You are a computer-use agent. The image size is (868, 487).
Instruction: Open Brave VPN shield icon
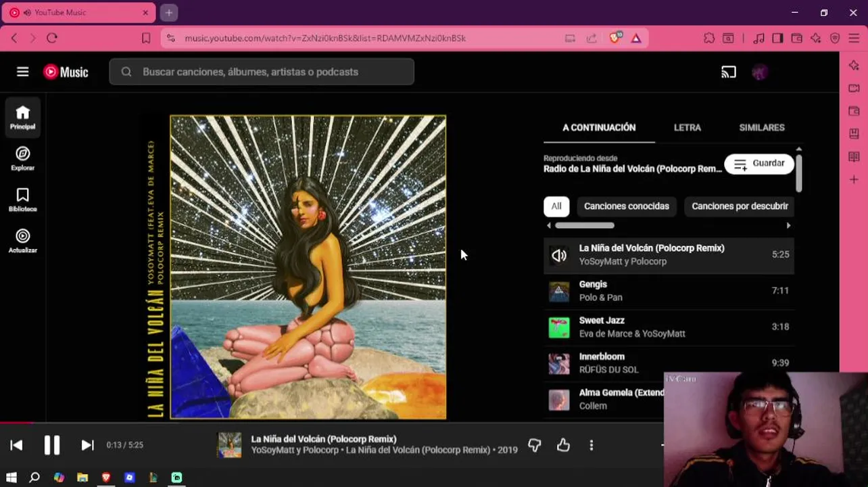pyautogui.click(x=835, y=39)
